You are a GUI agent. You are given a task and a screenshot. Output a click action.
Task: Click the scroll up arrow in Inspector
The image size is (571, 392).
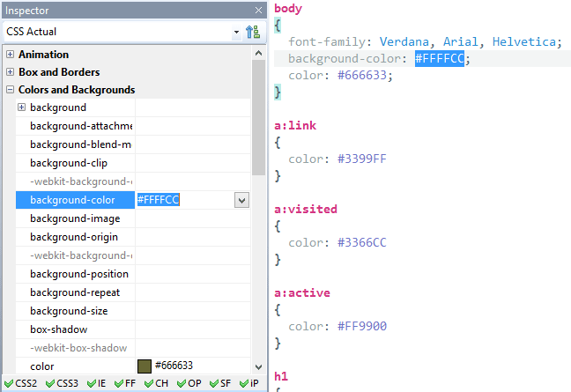pyautogui.click(x=258, y=53)
